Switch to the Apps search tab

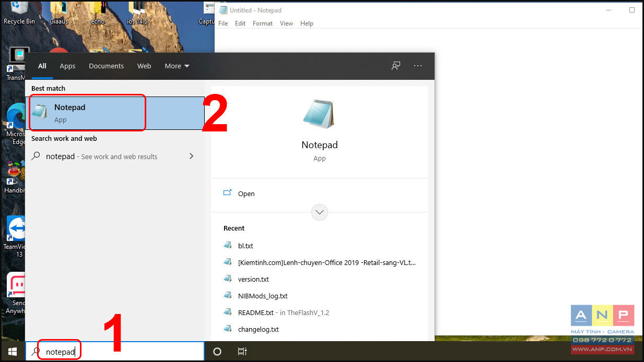click(x=67, y=66)
